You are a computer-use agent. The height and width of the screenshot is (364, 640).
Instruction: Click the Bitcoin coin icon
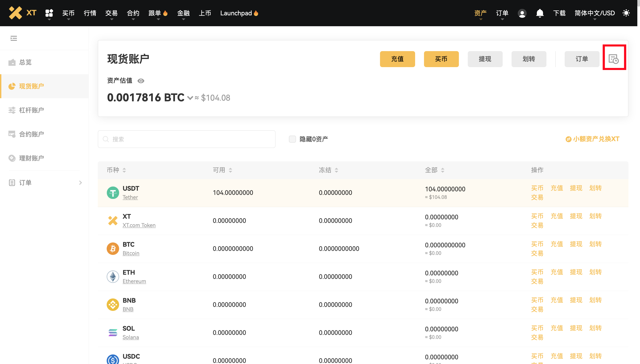pyautogui.click(x=113, y=249)
